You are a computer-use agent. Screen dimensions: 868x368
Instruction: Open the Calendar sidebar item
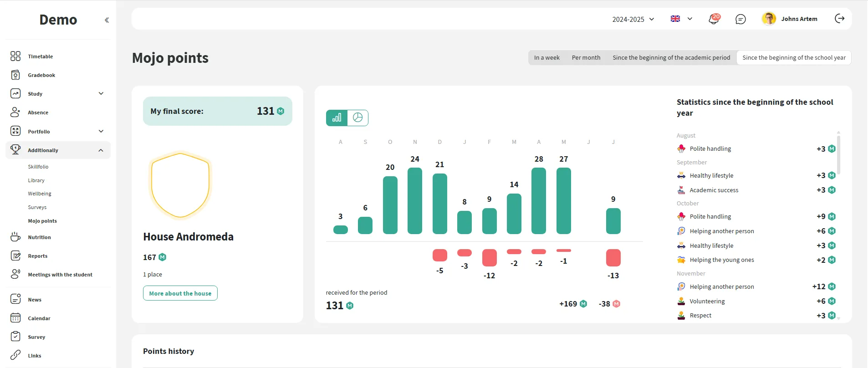pos(39,318)
